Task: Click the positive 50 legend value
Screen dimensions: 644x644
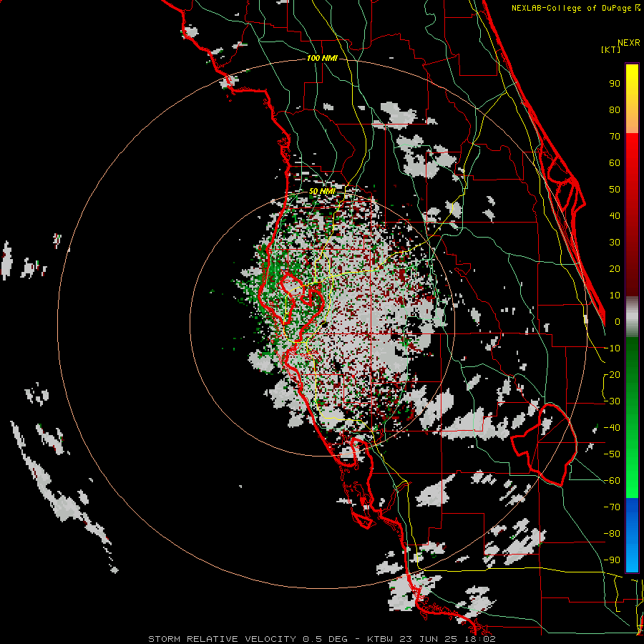Action: pyautogui.click(x=615, y=190)
